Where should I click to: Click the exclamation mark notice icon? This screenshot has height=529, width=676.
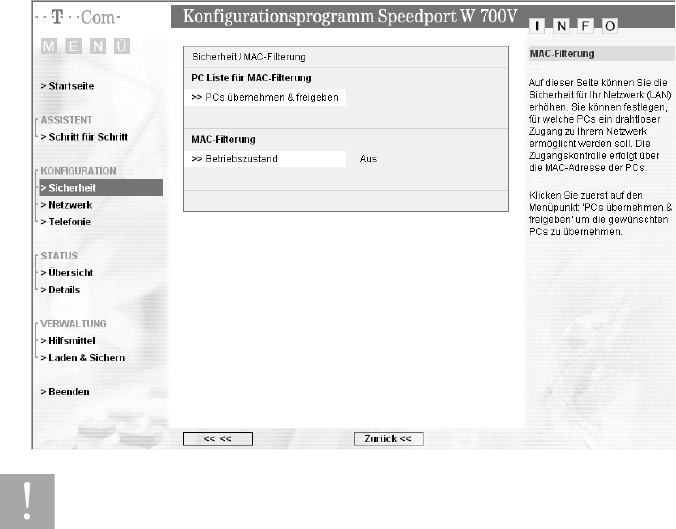point(27,501)
